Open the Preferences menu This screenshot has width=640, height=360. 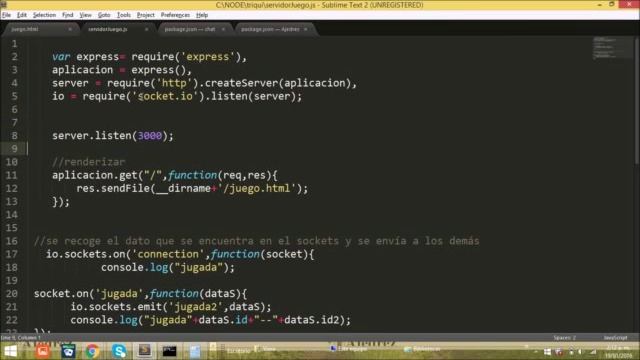(x=175, y=15)
